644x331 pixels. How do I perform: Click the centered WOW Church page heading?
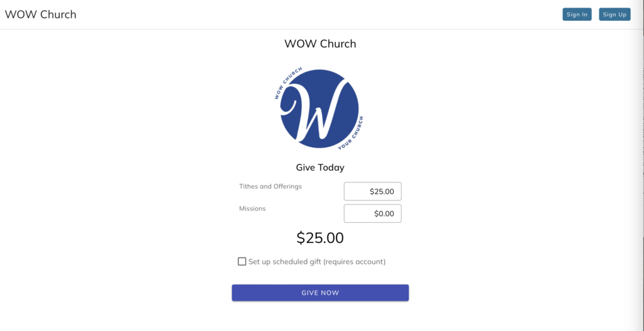click(x=320, y=43)
